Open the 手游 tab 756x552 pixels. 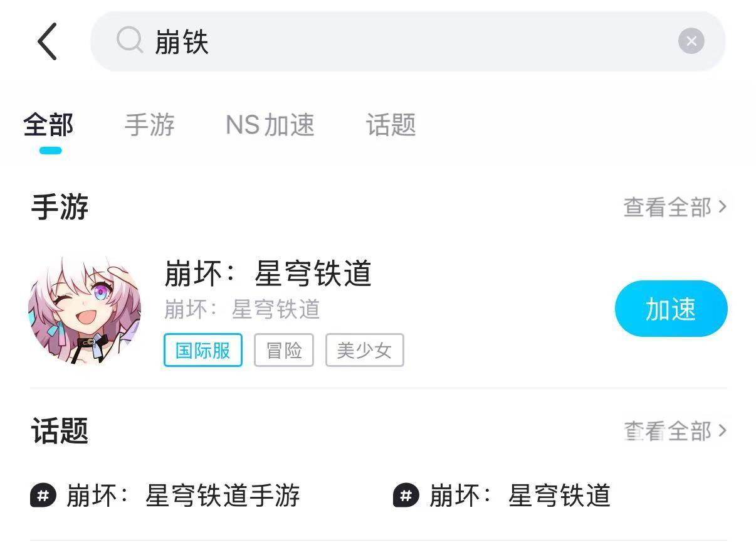[x=149, y=125]
